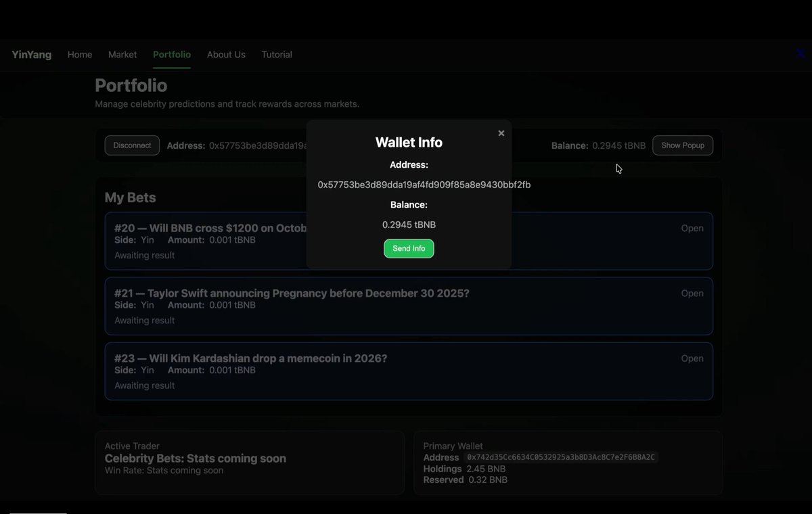Viewport: 812px width, 514px height.
Task: Open bet #20 BNB cross $1200 card
Action: tap(409, 241)
